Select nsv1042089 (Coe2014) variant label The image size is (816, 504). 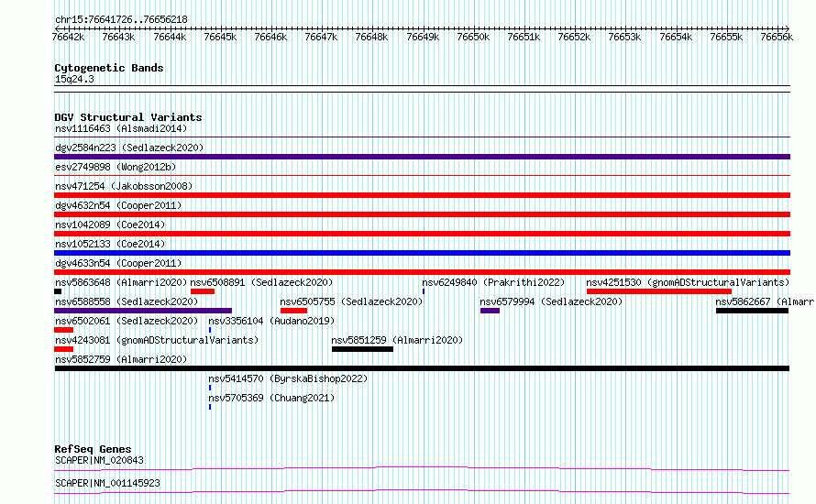[x=110, y=225]
